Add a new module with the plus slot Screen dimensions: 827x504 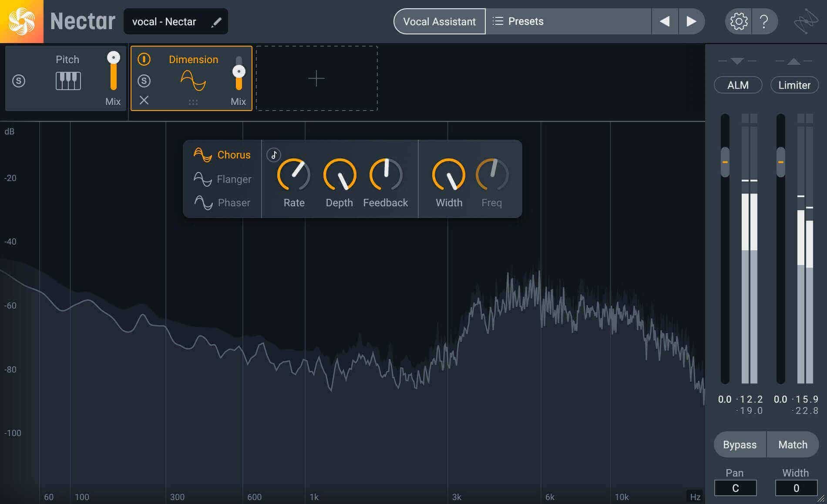(316, 78)
